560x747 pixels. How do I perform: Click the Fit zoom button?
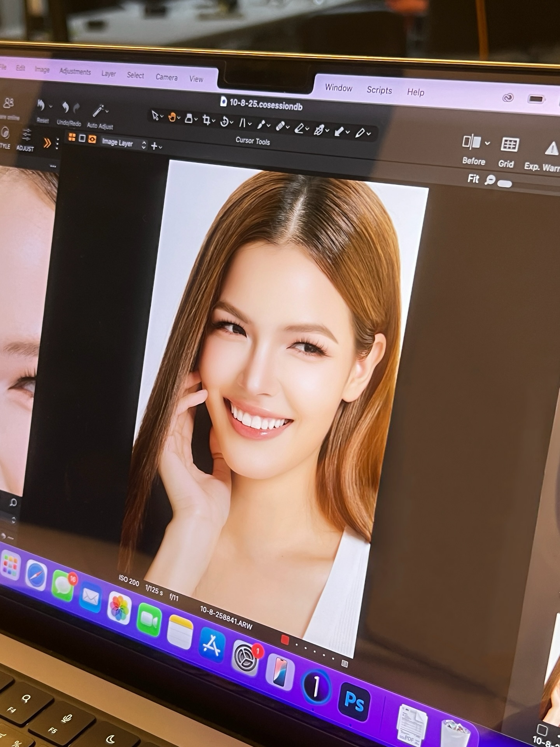coord(473,179)
